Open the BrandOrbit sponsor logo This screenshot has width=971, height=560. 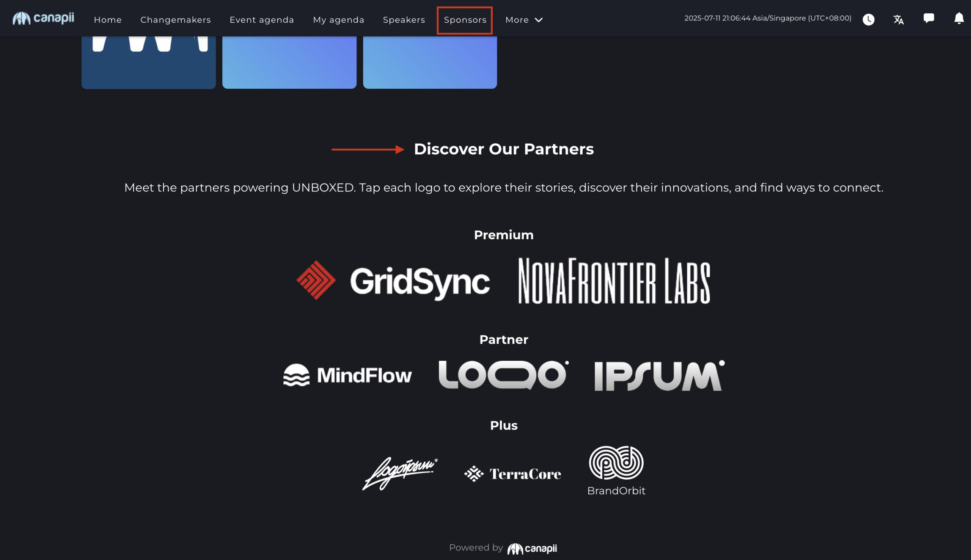click(x=616, y=471)
